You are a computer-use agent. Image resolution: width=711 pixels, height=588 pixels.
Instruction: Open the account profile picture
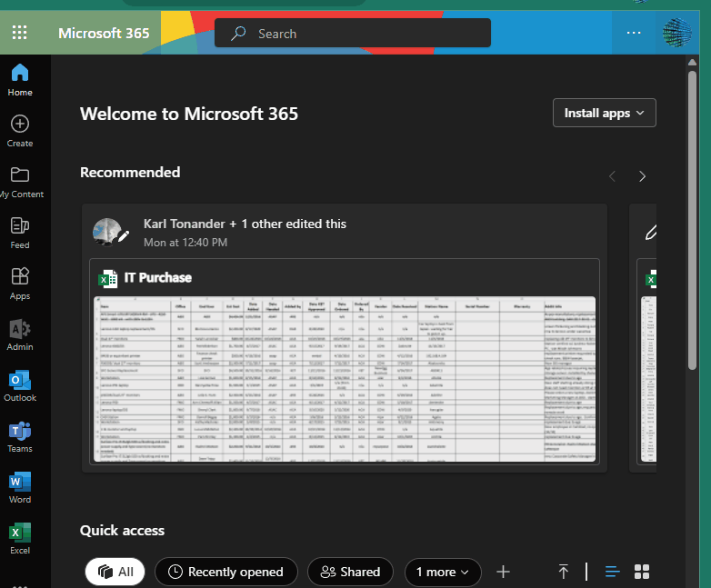click(677, 33)
